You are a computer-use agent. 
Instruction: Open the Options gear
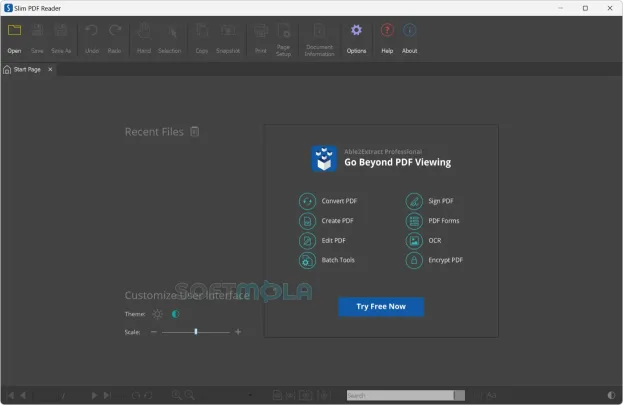pos(356,30)
